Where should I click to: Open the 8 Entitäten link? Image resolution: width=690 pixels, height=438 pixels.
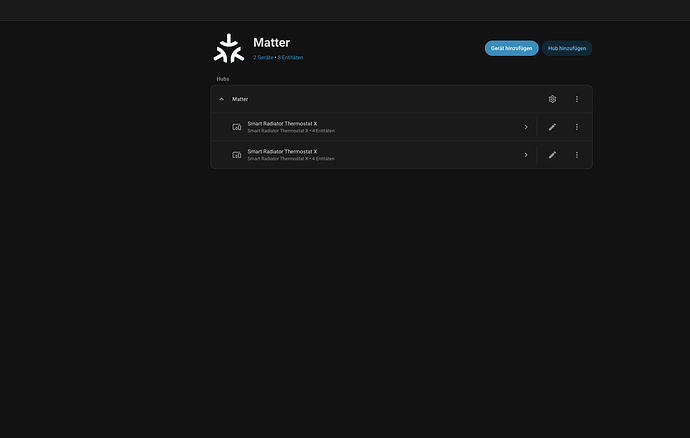[290, 58]
